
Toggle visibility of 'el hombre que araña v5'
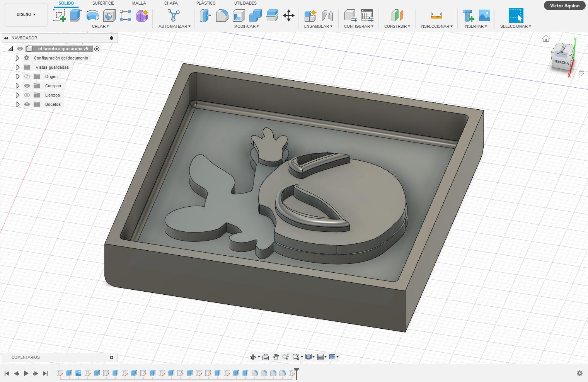pos(20,49)
